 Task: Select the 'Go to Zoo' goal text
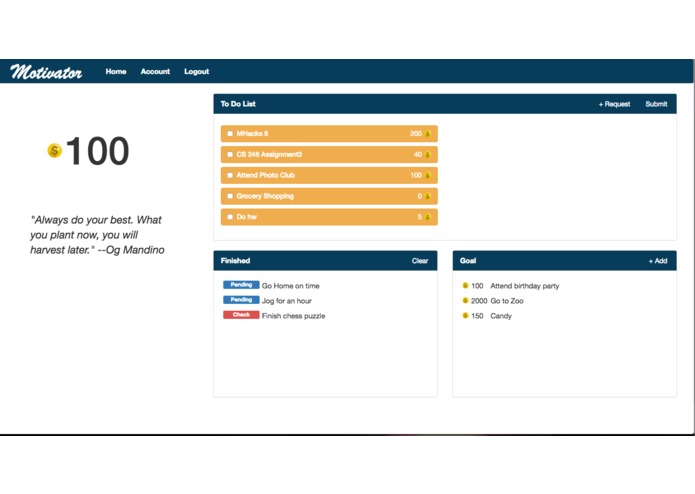tap(507, 301)
